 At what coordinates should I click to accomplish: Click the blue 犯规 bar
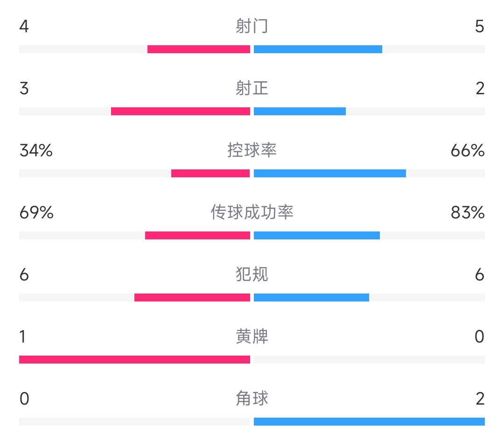coord(311,297)
